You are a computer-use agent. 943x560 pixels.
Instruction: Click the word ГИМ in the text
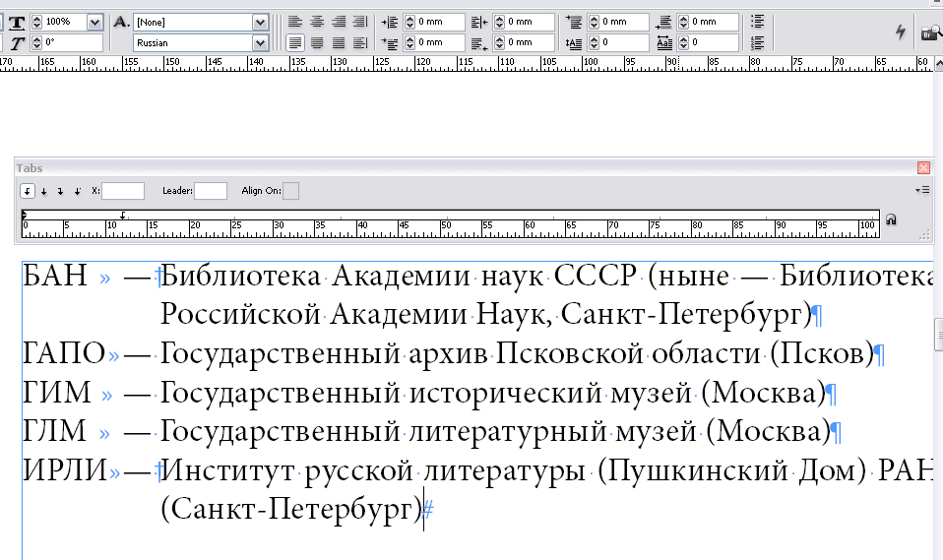pos(57,394)
